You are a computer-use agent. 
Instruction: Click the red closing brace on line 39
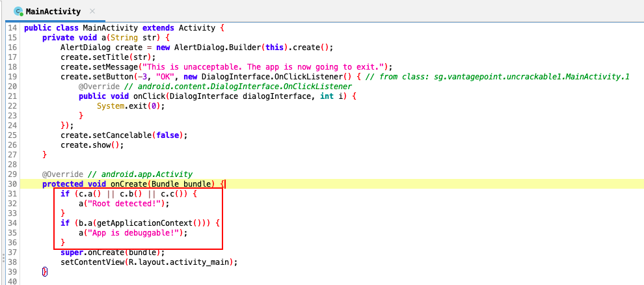[x=44, y=271]
